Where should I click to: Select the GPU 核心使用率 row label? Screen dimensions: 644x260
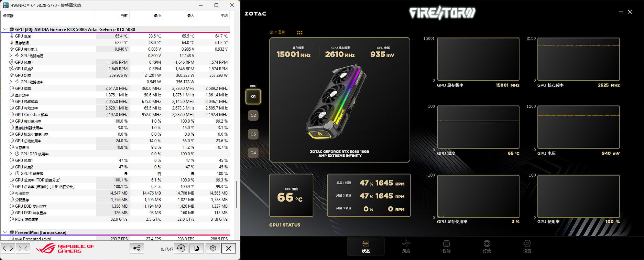tap(28, 121)
